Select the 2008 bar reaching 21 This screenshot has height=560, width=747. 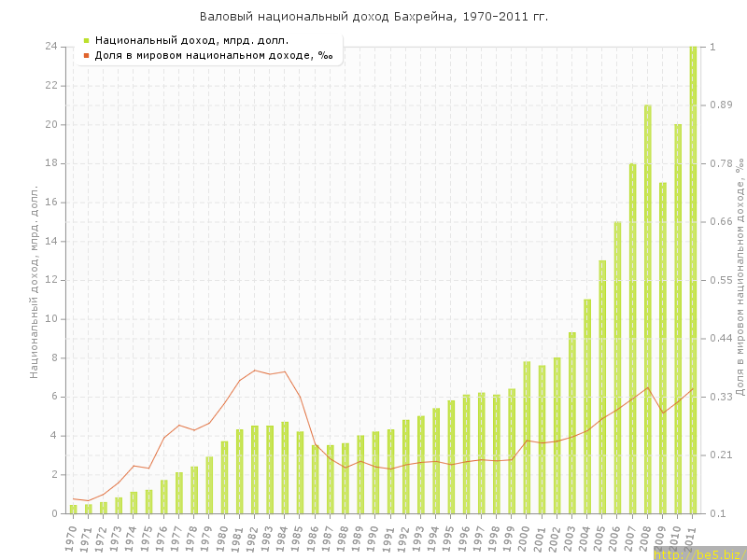point(647,309)
